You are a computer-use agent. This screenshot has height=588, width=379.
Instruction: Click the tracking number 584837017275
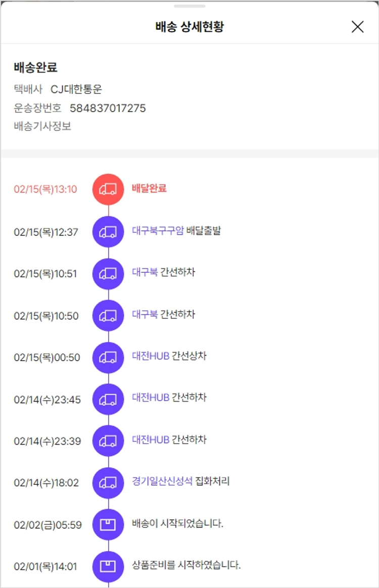tap(108, 108)
